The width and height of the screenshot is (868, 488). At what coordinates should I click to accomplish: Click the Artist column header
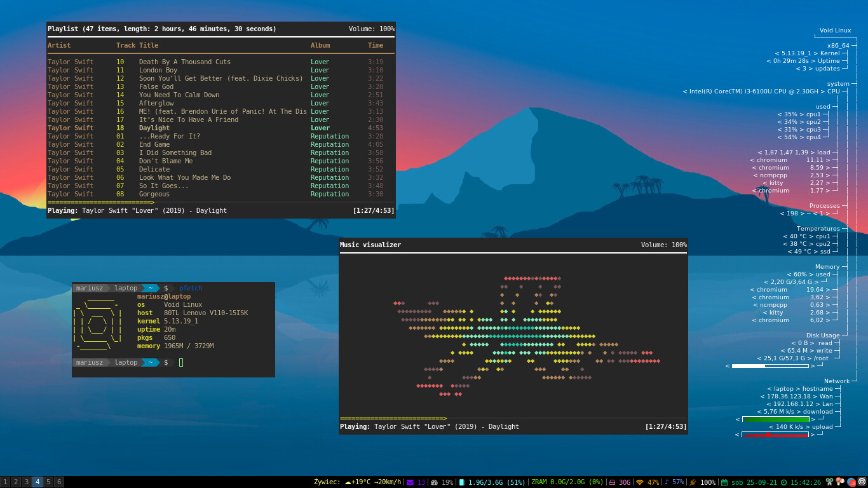(59, 45)
